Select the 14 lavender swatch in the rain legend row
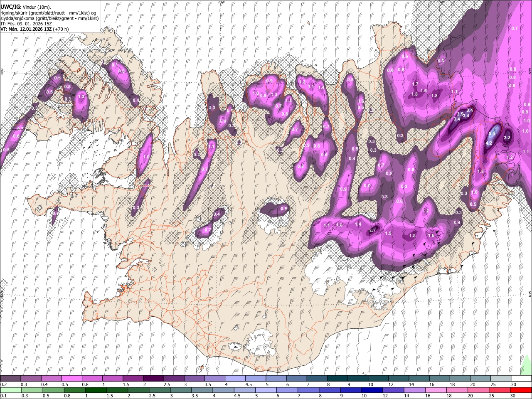The width and height of the screenshot is (532, 399). (415, 390)
